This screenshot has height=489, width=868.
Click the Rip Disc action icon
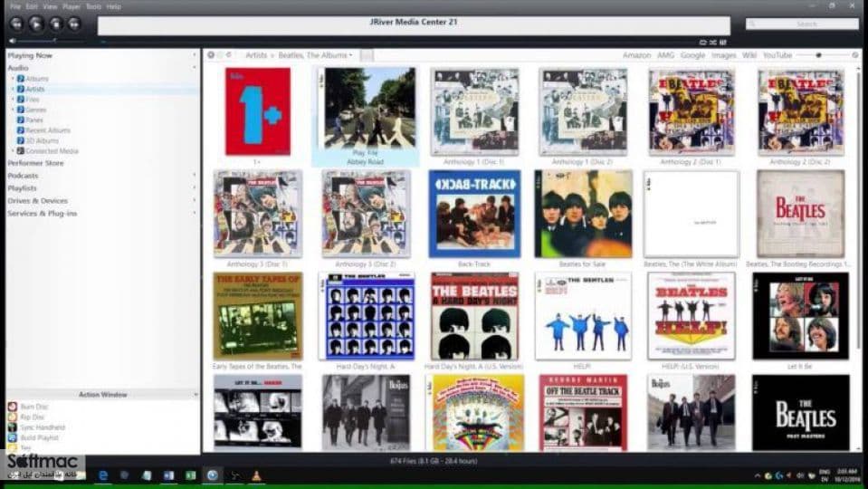(13, 417)
